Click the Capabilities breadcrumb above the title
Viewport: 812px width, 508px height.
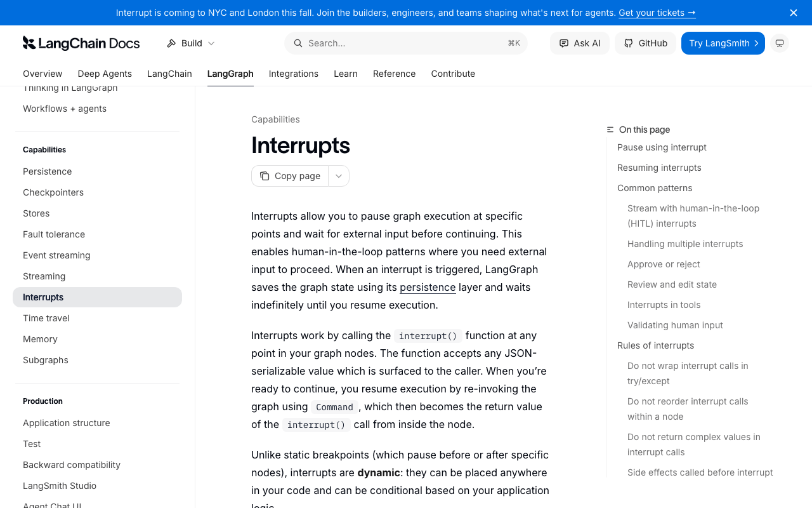click(275, 119)
